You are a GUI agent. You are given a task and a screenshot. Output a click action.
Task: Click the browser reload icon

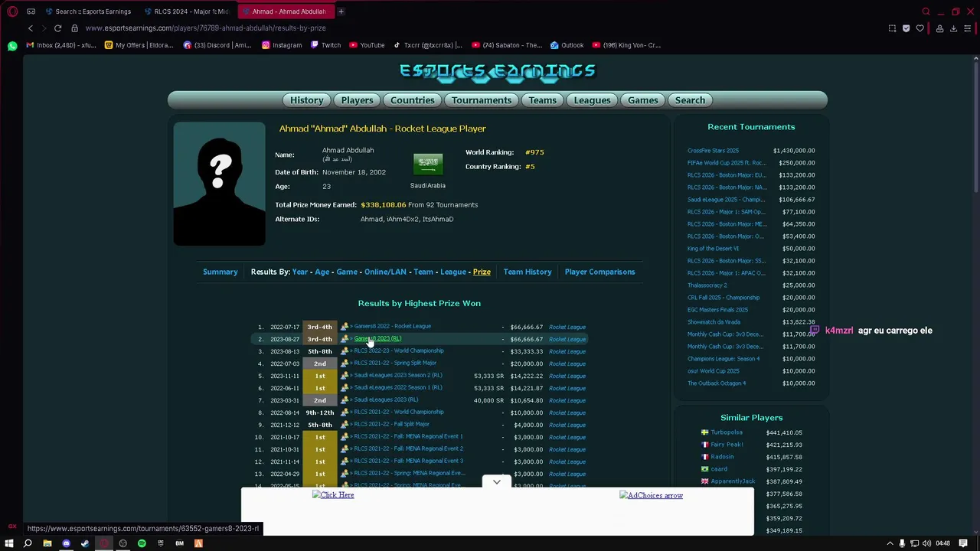57,28
